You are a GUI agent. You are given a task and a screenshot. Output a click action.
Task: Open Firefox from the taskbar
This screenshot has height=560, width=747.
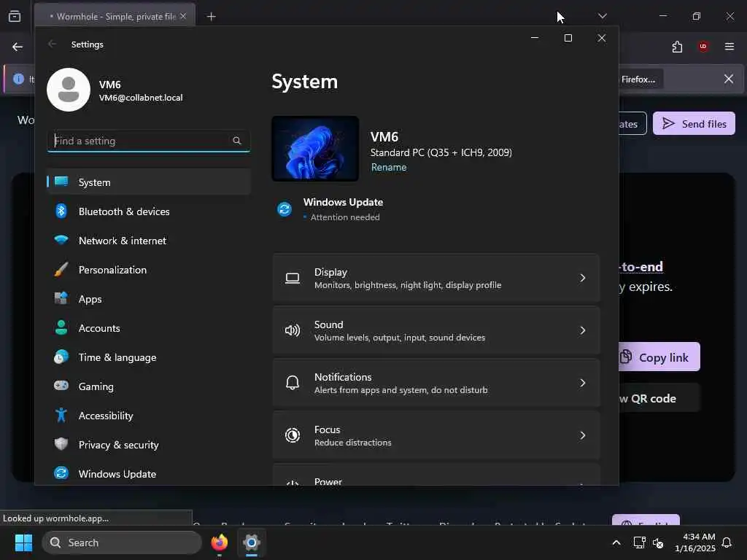220,542
